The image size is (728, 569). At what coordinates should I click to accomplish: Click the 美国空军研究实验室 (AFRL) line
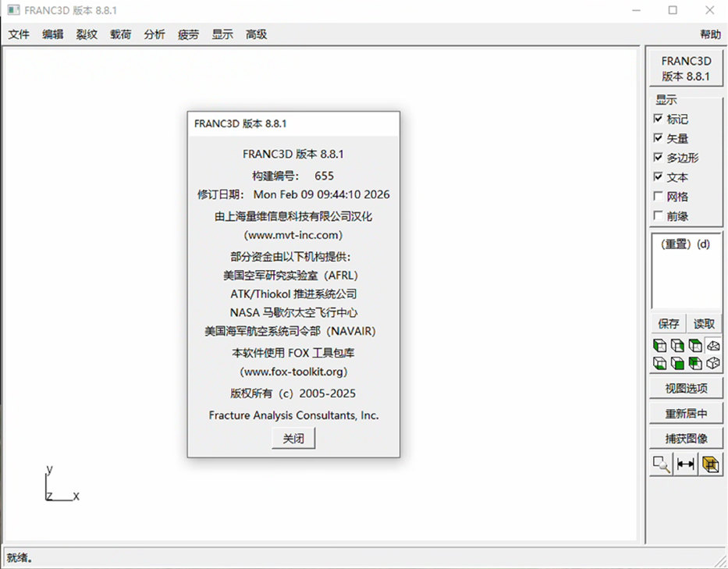click(291, 276)
